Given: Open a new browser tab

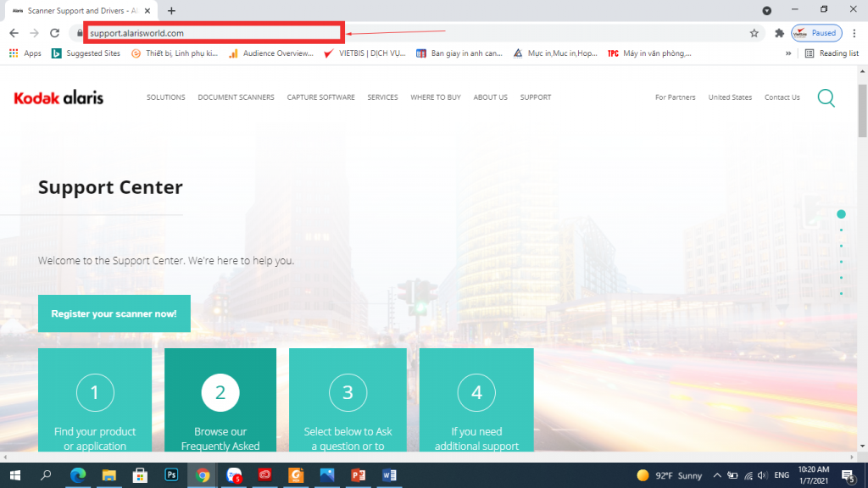Looking at the screenshot, I should coord(171,11).
